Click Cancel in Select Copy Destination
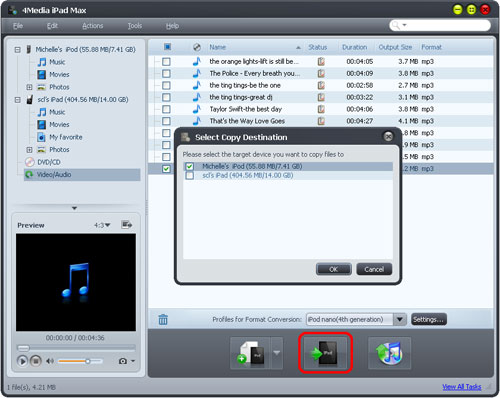The height and width of the screenshot is (398, 500). (x=374, y=269)
